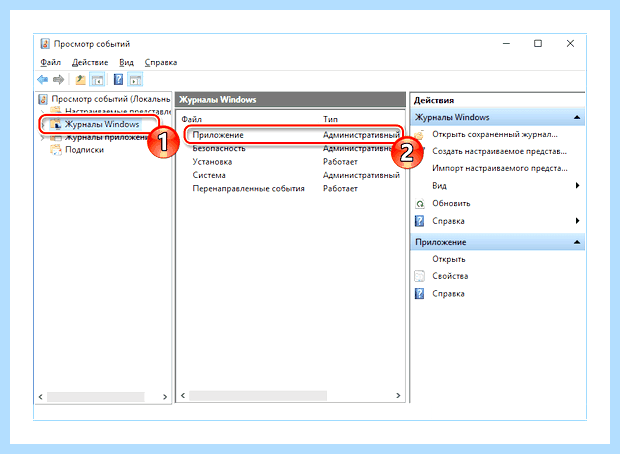Click the Event Viewer title bar icon
The height and width of the screenshot is (454, 620).
click(45, 44)
